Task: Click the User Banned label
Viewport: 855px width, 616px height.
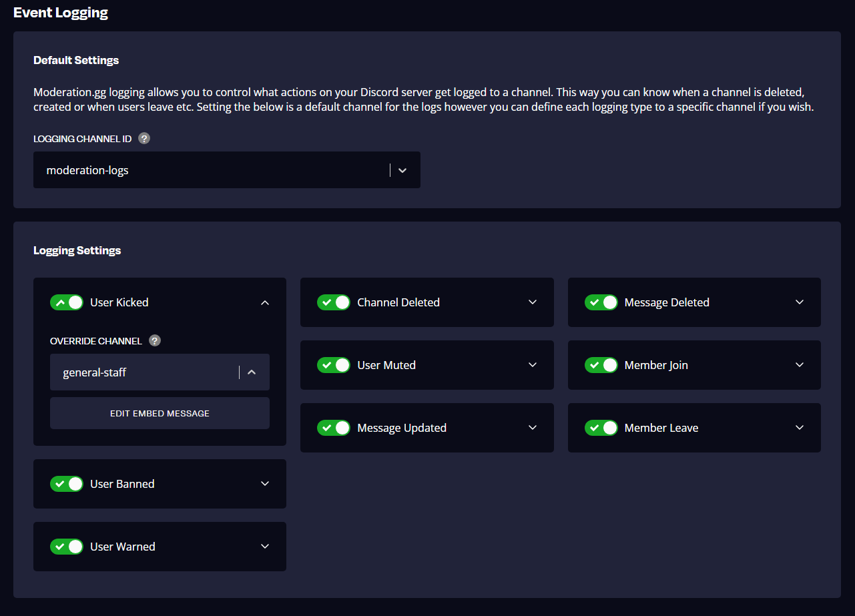Action: [122, 484]
